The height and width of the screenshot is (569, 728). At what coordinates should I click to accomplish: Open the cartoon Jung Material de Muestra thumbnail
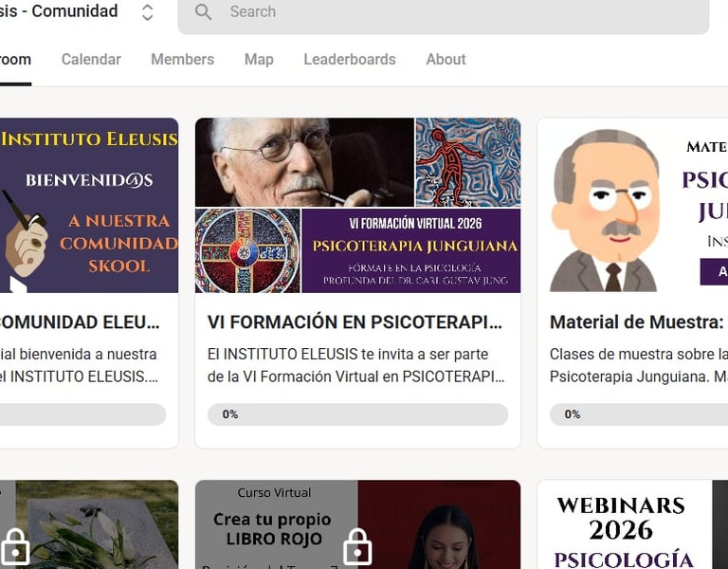point(632,205)
